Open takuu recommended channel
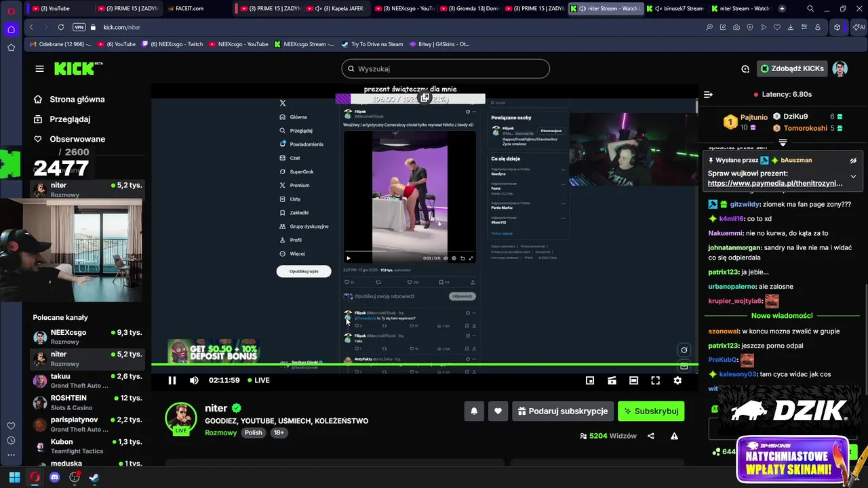 pyautogui.click(x=87, y=380)
